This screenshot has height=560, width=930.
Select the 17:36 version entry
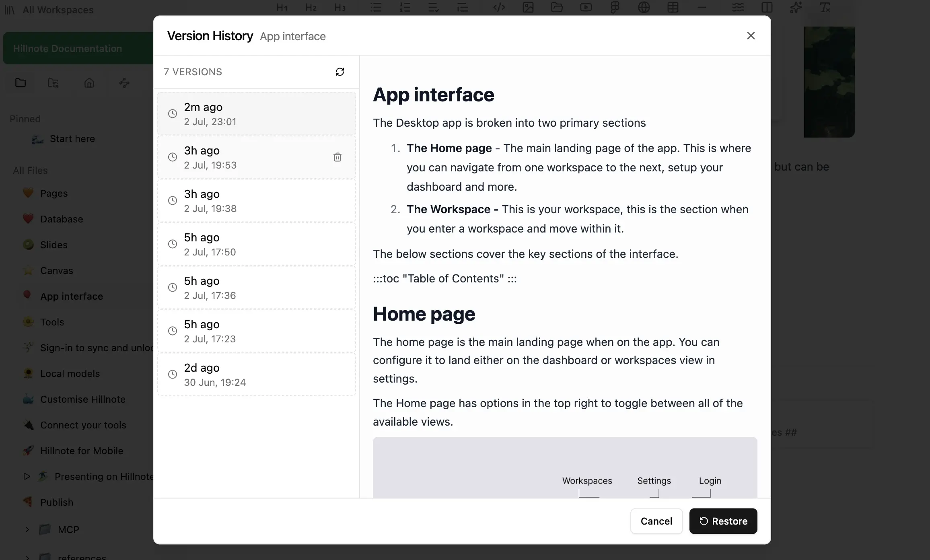(257, 287)
